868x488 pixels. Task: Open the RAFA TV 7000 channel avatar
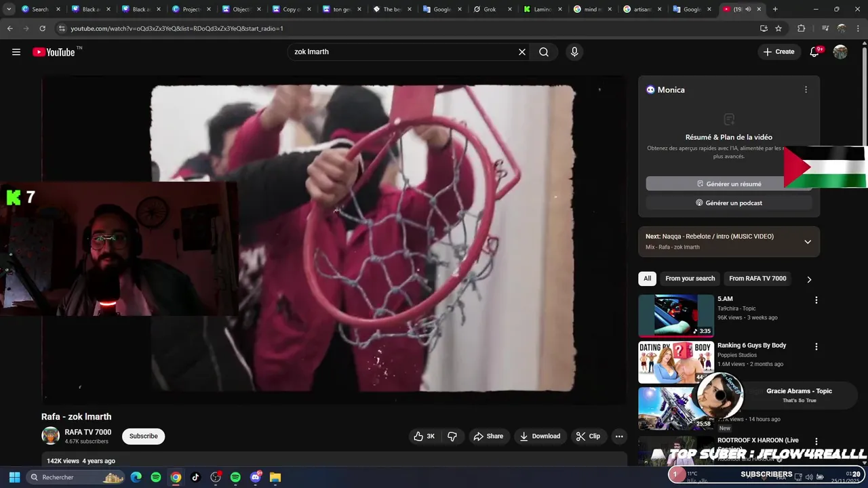50,436
